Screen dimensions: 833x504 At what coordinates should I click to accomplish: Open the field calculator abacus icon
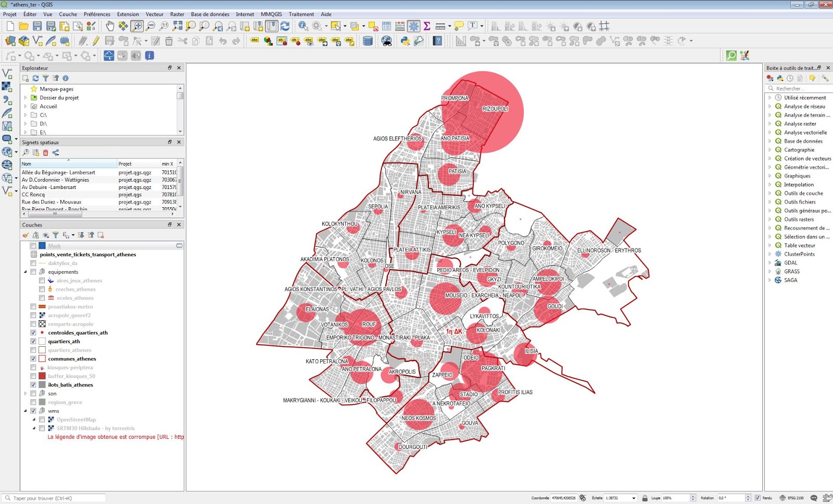point(400,26)
